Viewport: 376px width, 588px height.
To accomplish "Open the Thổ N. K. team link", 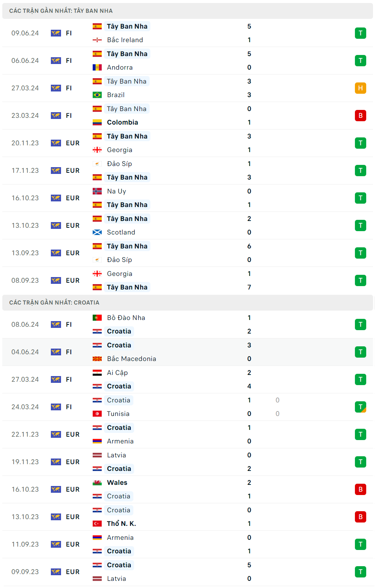I will tap(121, 524).
